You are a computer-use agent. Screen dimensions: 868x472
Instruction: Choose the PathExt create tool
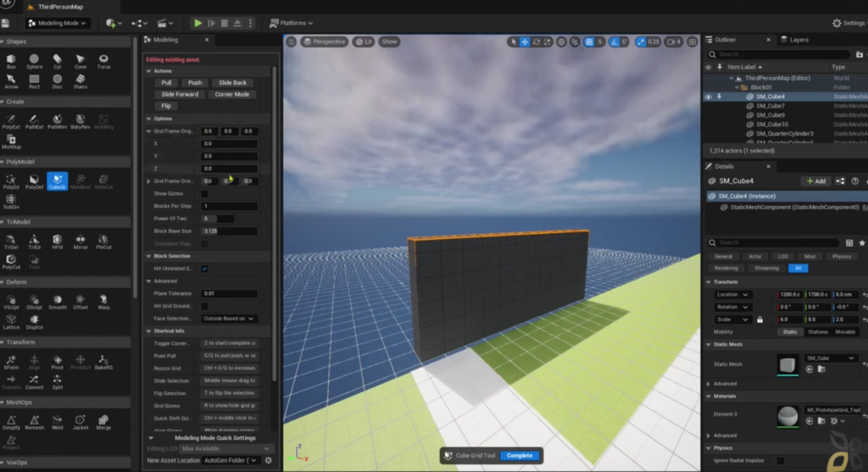[x=34, y=121]
